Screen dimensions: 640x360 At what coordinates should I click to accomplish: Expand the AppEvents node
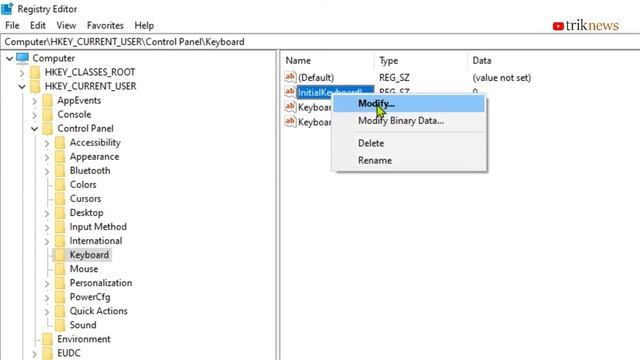pyautogui.click(x=34, y=101)
